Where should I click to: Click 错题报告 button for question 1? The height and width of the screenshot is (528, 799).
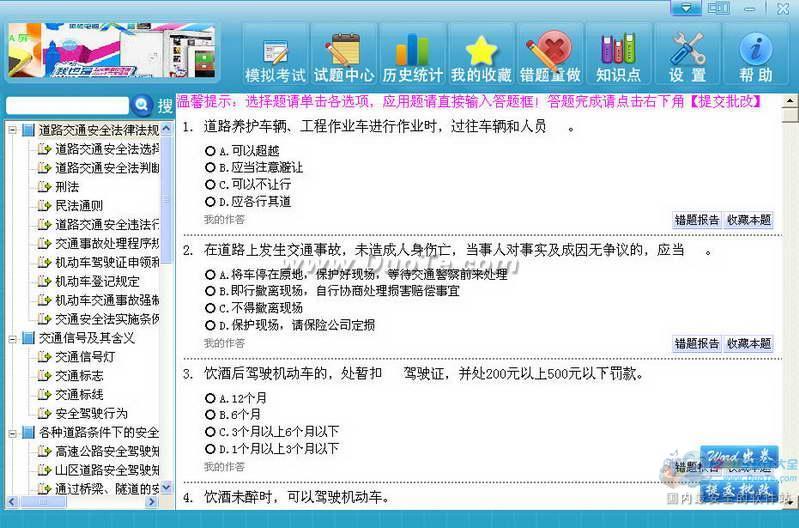pos(697,220)
